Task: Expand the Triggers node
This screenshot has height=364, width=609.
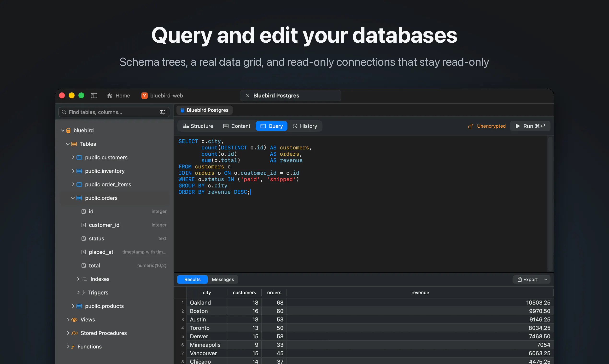Action: (x=78, y=292)
